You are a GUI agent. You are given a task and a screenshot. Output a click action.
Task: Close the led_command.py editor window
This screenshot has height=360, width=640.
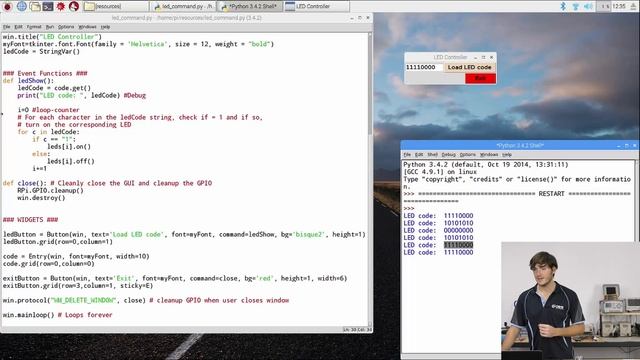[367, 18]
